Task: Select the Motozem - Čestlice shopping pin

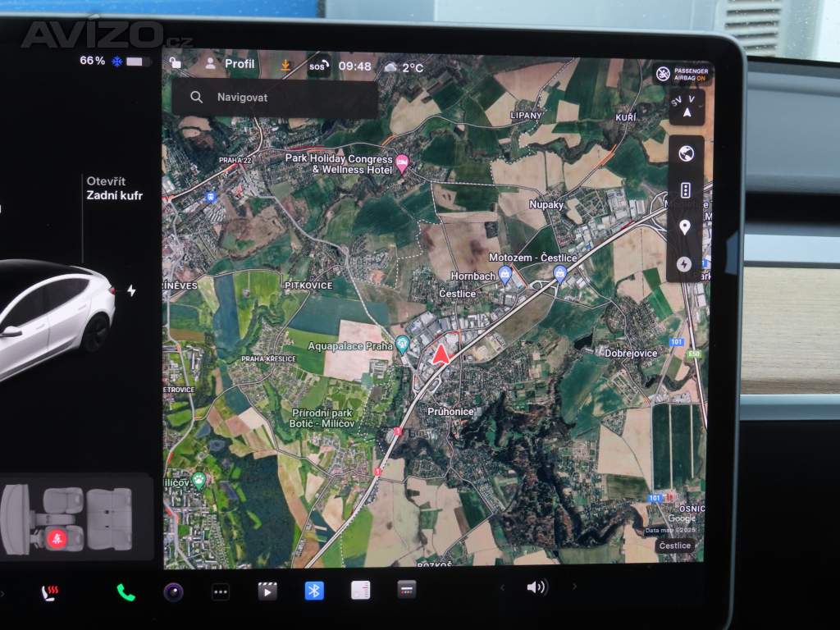Action: 559,274
